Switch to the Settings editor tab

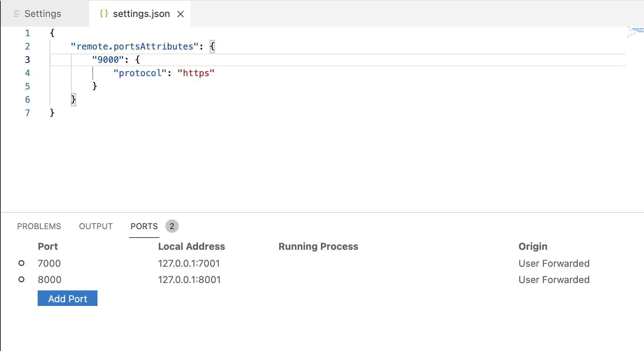click(44, 14)
